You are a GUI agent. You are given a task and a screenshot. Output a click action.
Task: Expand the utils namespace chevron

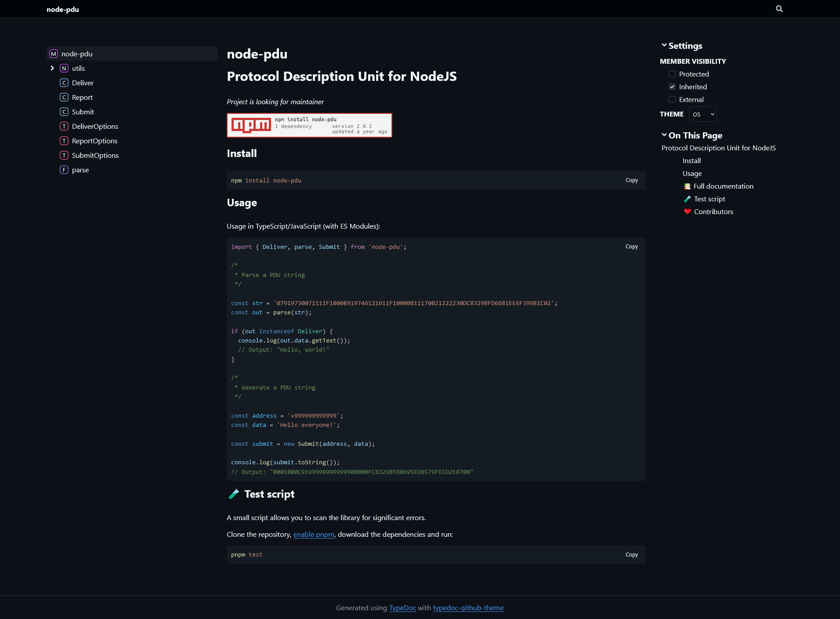tap(52, 68)
